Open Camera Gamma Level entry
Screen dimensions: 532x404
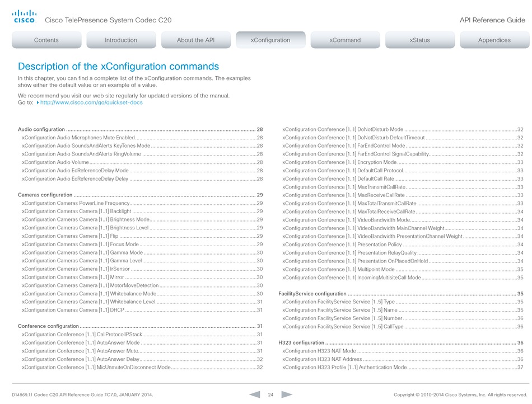pyautogui.click(x=142, y=261)
